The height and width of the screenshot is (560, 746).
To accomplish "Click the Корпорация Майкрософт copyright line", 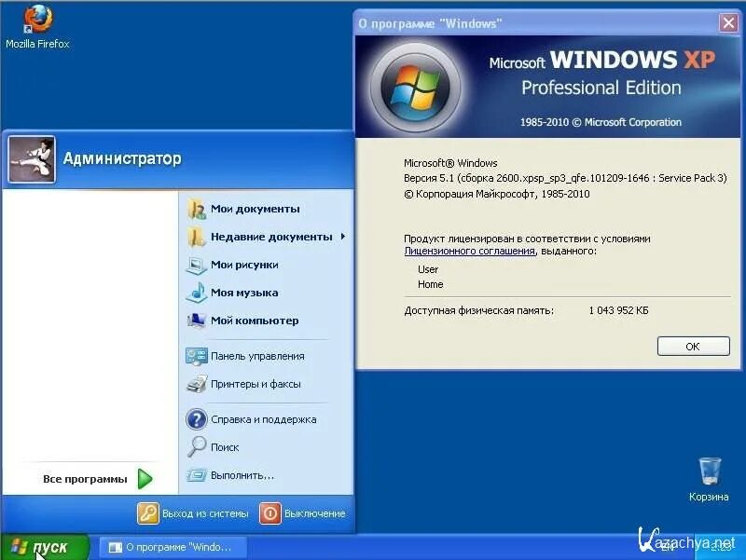I will [x=497, y=194].
